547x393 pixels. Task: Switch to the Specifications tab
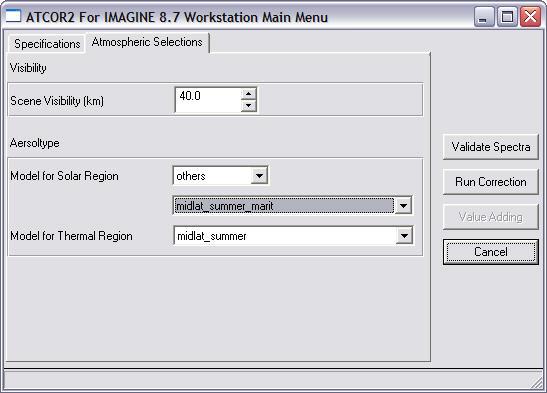pos(47,44)
